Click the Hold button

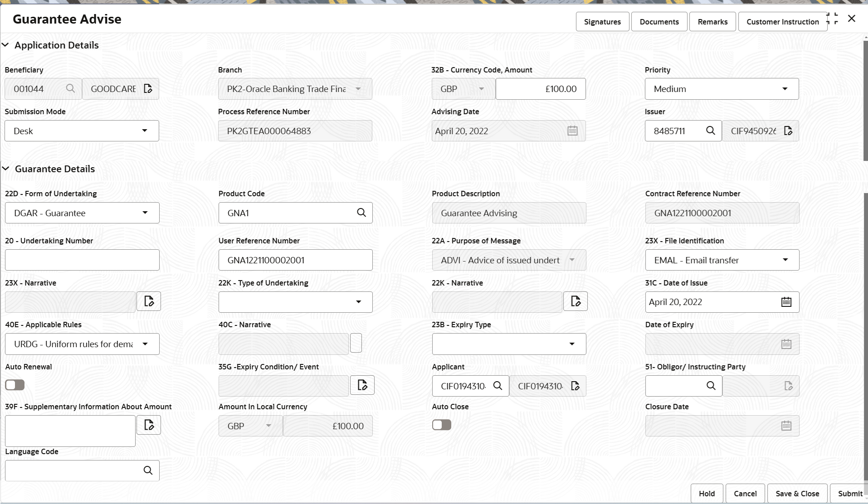coord(707,493)
